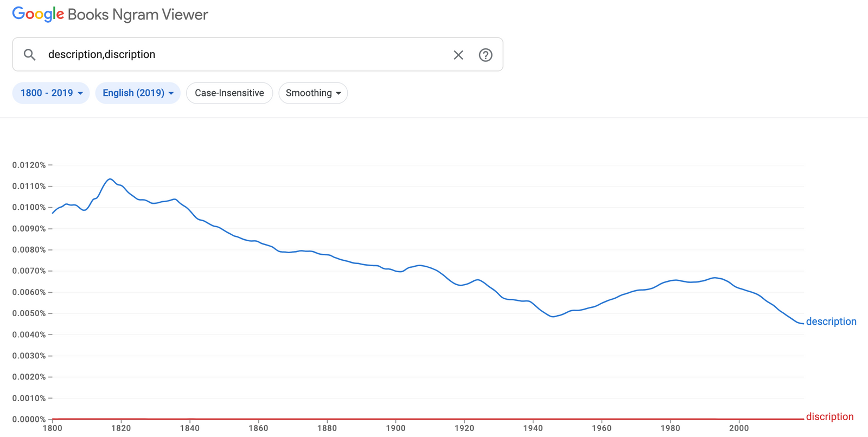Screen dimensions: 868x437
Task: Click the search magnifier icon
Action: [x=30, y=55]
